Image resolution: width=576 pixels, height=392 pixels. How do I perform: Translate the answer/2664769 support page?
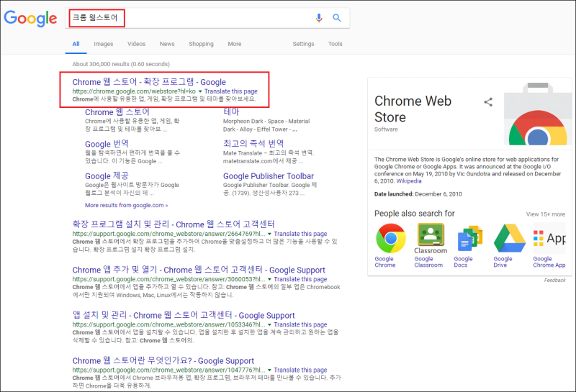tap(300, 234)
